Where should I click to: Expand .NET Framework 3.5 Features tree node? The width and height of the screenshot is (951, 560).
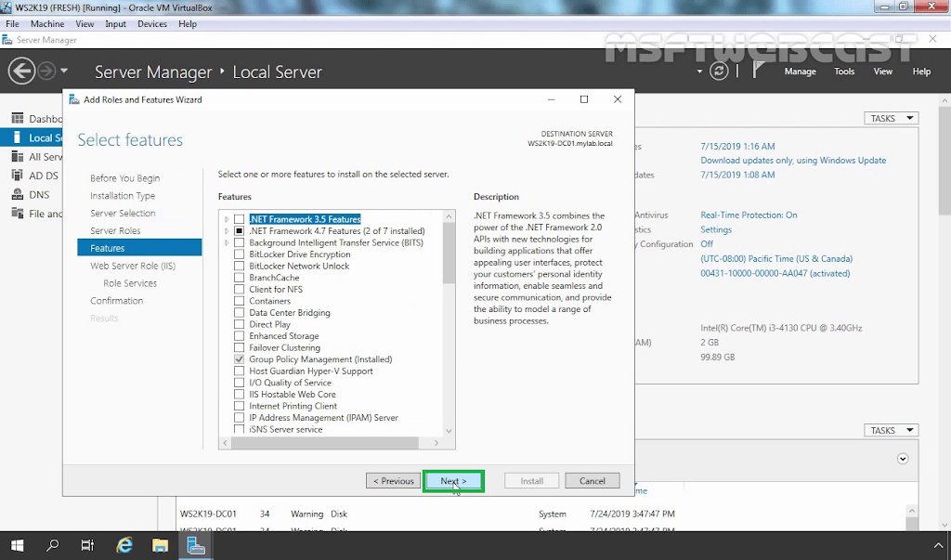tap(227, 219)
